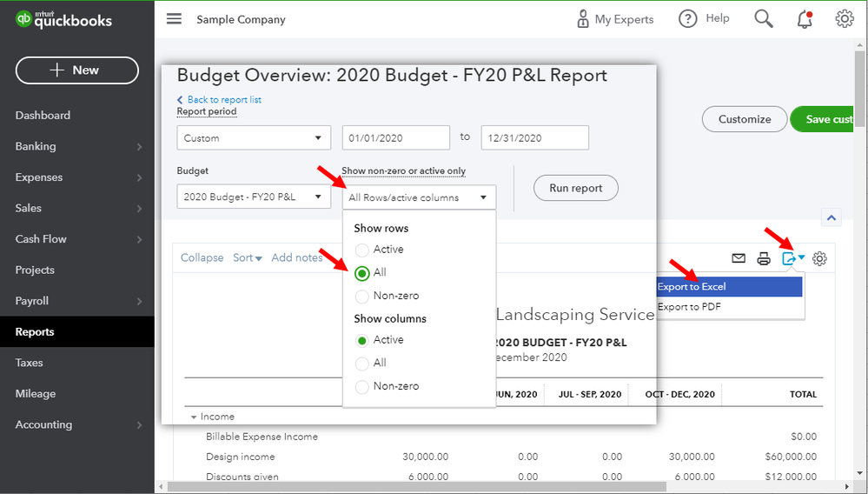Click the New button
Viewport: 868px width, 494px height.
(x=77, y=70)
